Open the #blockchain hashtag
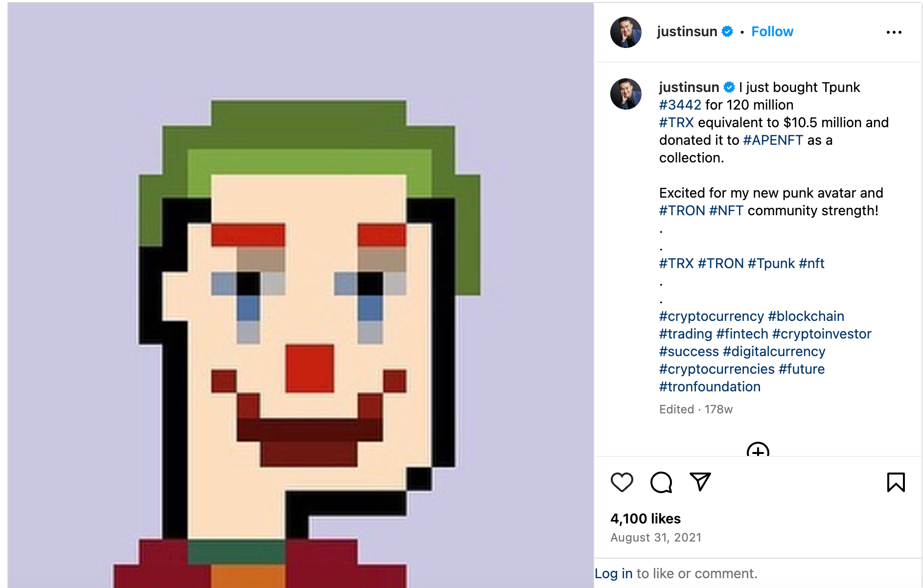923x588 pixels. pos(806,317)
